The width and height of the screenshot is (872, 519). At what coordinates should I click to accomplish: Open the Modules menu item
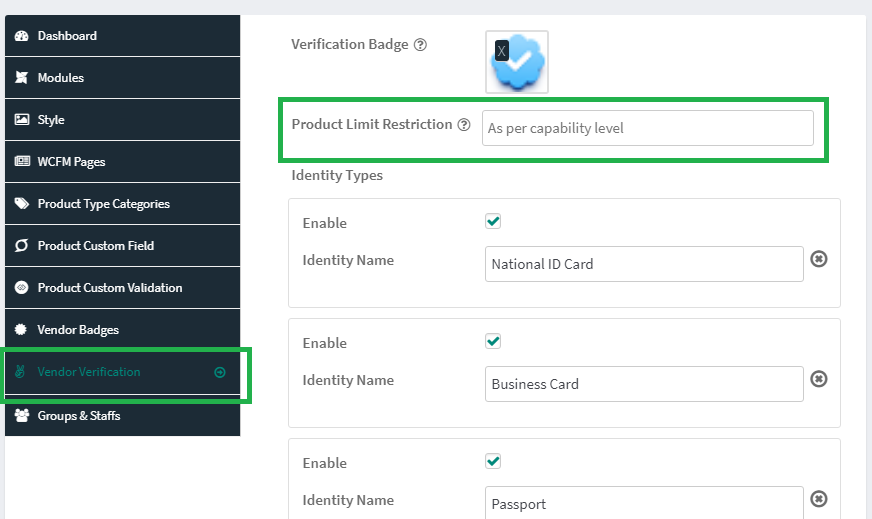coord(122,78)
